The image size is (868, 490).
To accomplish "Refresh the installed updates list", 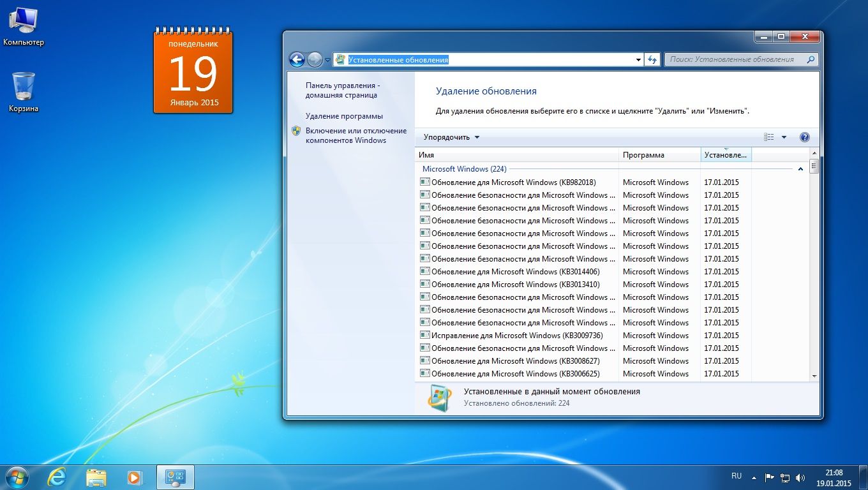I will pyautogui.click(x=652, y=59).
